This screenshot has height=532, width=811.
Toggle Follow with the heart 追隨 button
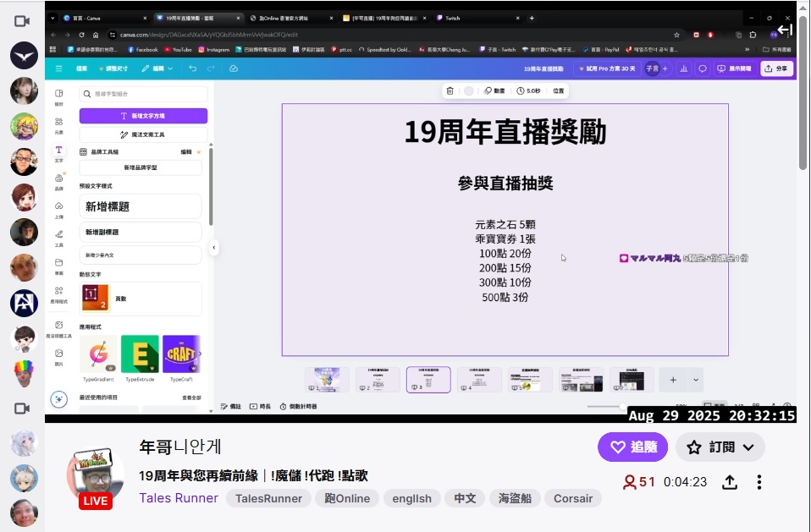coord(632,447)
